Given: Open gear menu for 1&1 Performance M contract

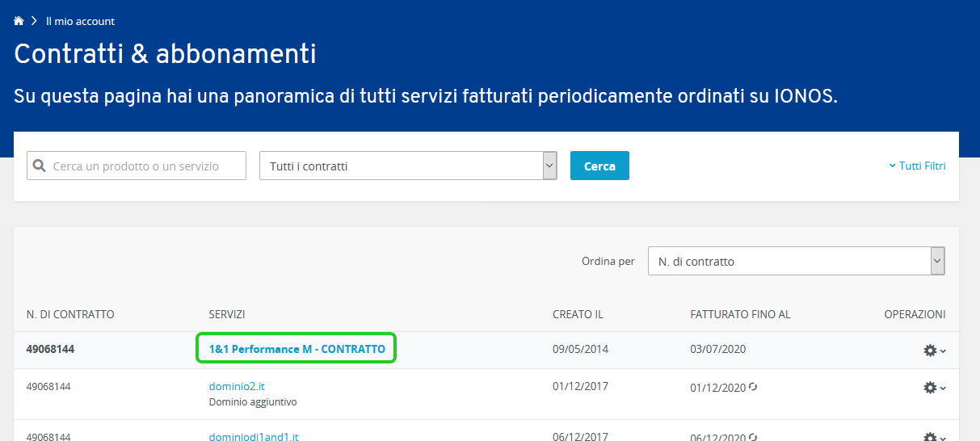Looking at the screenshot, I should click(934, 350).
